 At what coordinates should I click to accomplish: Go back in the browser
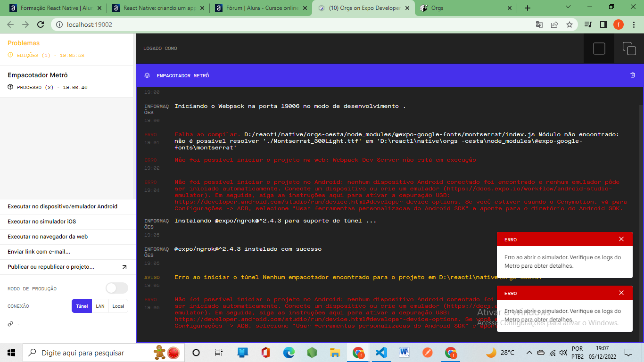point(10,25)
